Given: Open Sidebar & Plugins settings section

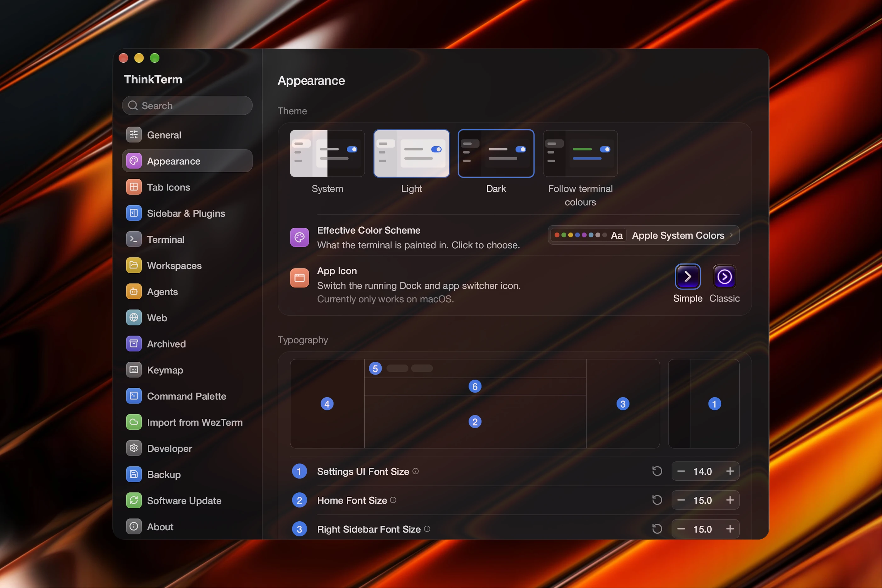Looking at the screenshot, I should (x=187, y=213).
